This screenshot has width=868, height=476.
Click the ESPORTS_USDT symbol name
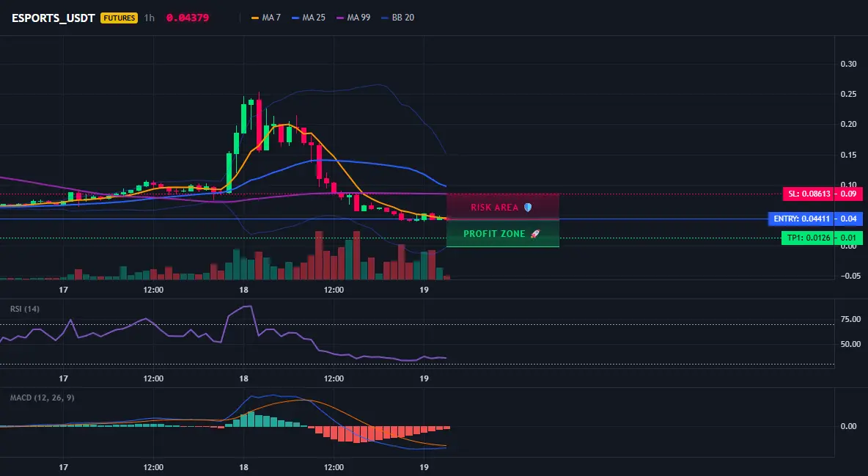53,18
